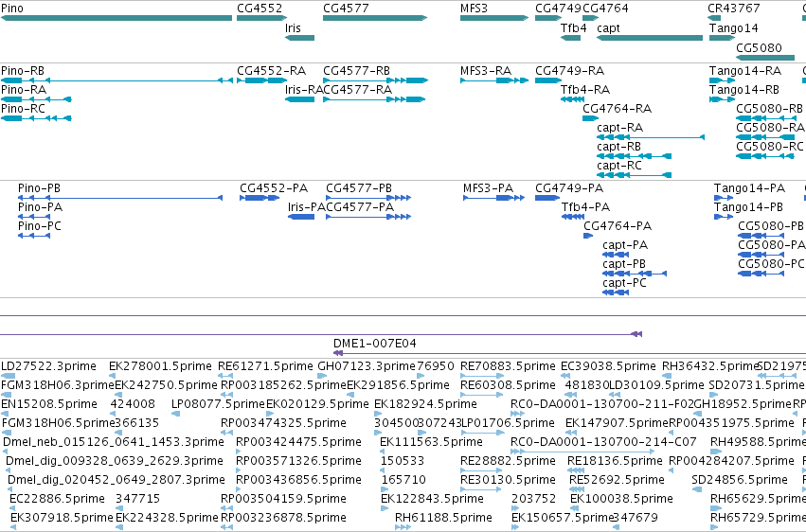Open EST EC39038.5prime

pos(608,366)
